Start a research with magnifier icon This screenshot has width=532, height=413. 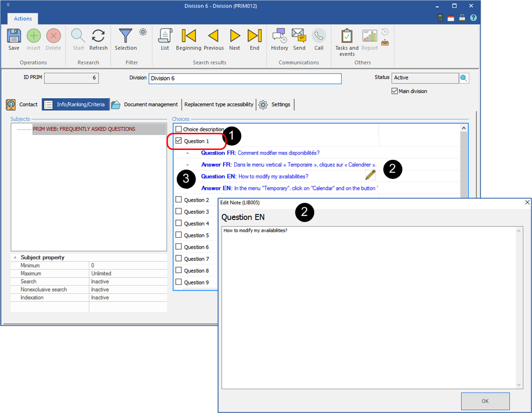tap(78, 36)
